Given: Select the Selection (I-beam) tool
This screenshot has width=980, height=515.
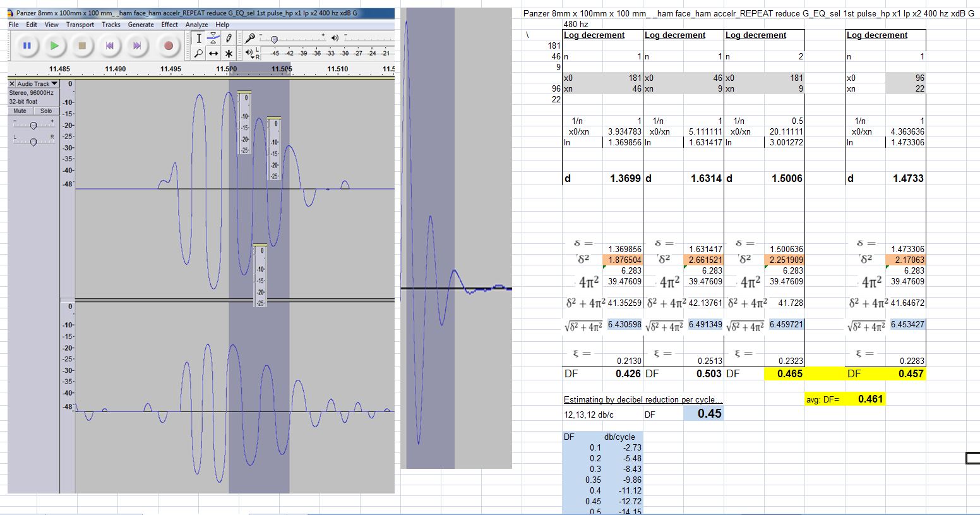Looking at the screenshot, I should (x=200, y=39).
